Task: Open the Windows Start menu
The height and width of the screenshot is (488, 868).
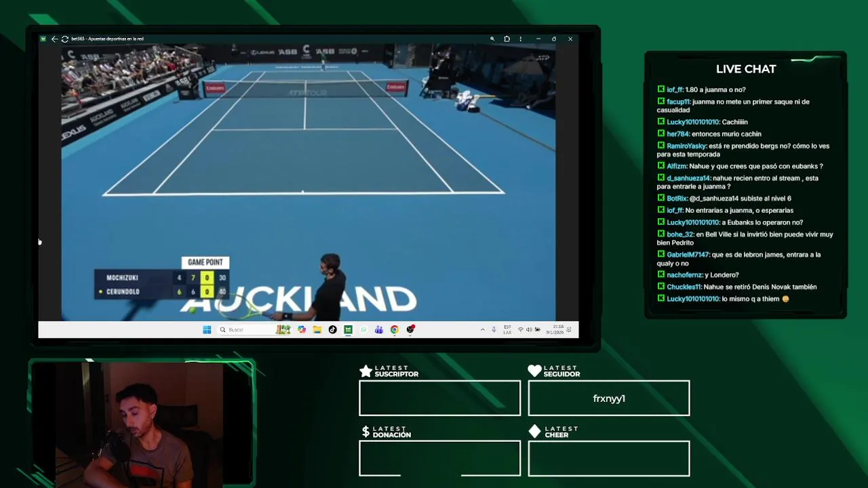Action: click(x=207, y=329)
